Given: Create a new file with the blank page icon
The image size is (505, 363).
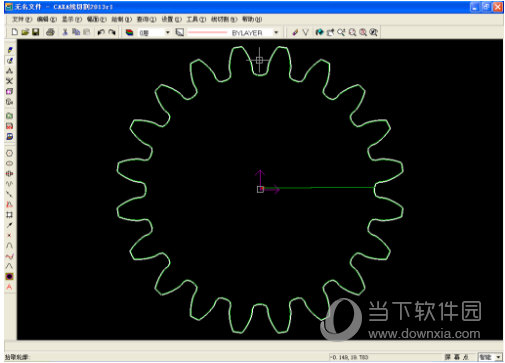Looking at the screenshot, I should click(x=15, y=32).
